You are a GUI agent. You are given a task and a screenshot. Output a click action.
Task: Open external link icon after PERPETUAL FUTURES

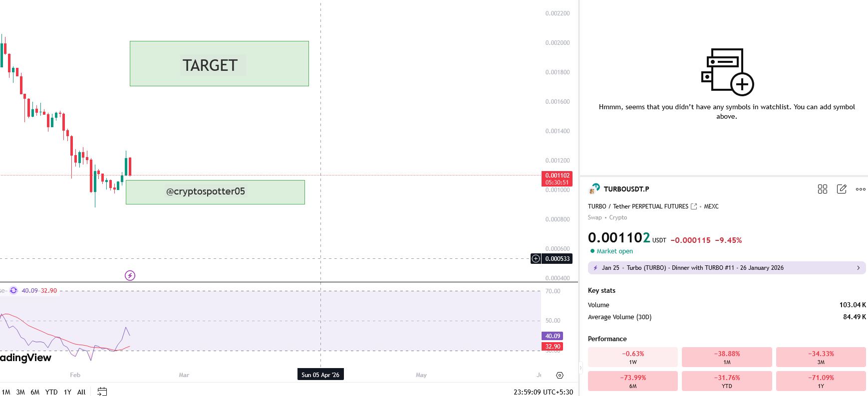point(694,206)
